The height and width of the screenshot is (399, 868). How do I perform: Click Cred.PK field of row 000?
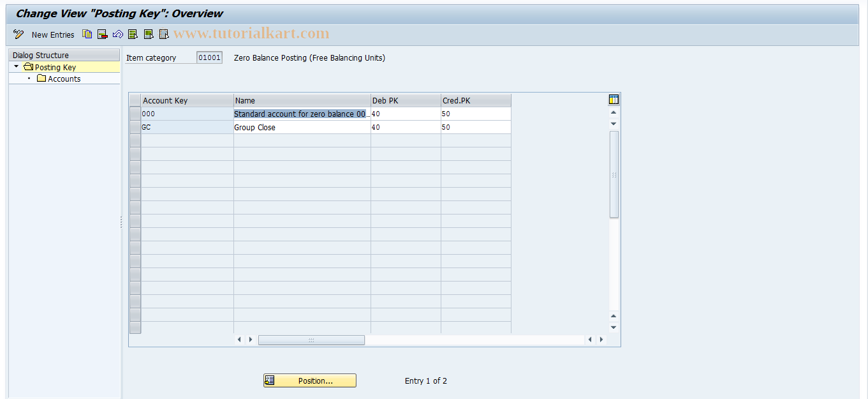(476, 114)
